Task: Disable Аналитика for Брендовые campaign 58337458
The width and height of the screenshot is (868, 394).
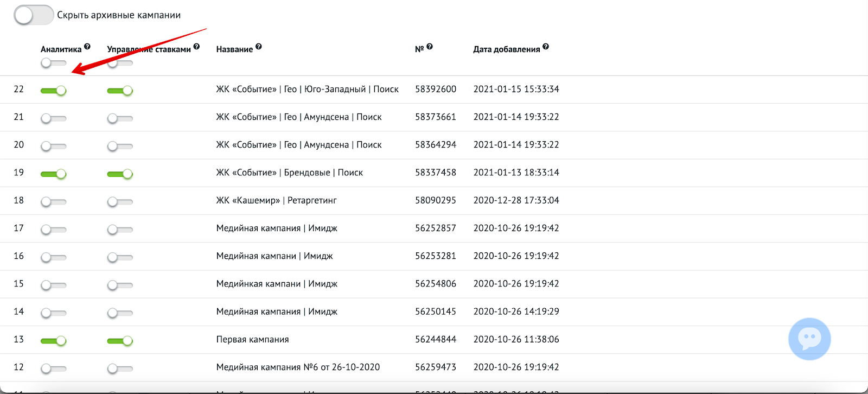Action: [53, 174]
